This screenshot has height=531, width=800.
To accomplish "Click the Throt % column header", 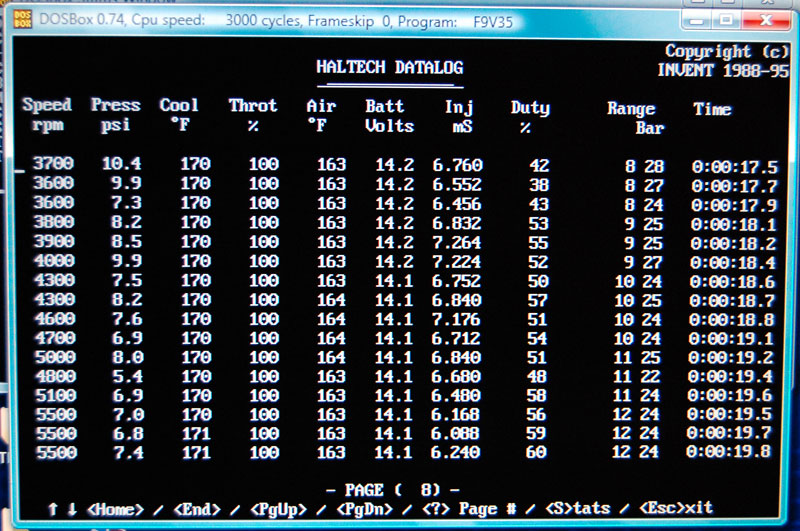I will point(253,115).
